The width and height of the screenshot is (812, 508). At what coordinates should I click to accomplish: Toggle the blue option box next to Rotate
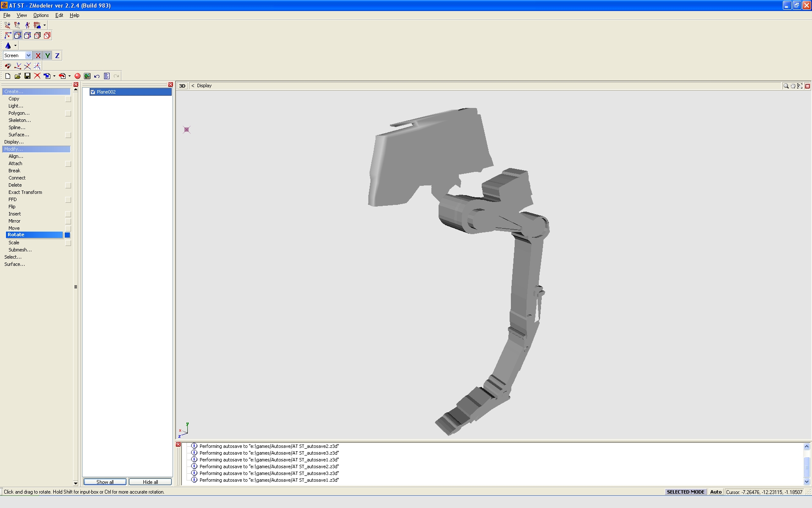pos(67,235)
